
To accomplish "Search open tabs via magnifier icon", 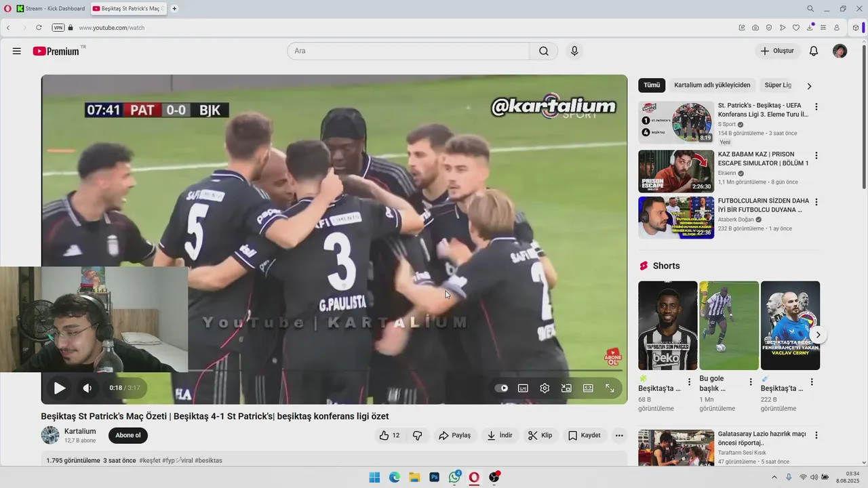I will (x=810, y=9).
